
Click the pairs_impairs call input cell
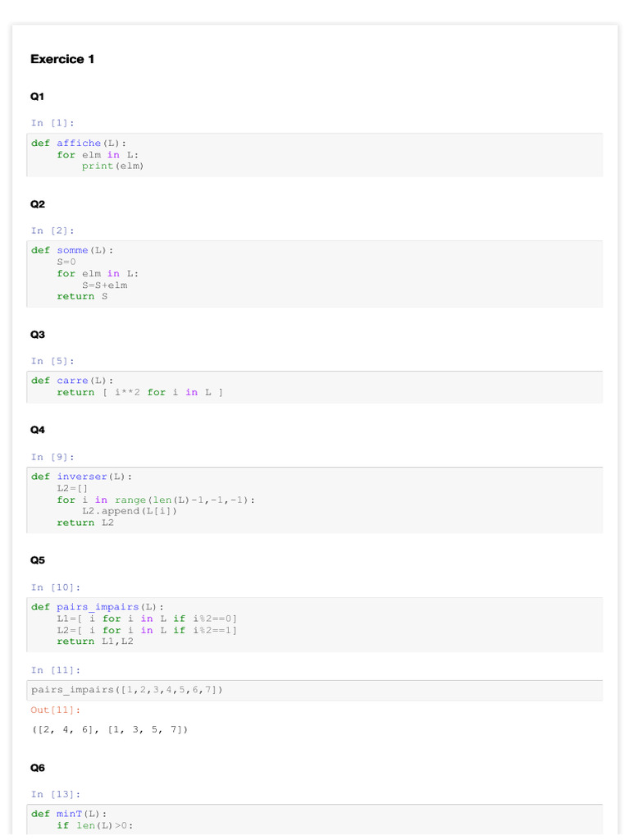click(315, 690)
